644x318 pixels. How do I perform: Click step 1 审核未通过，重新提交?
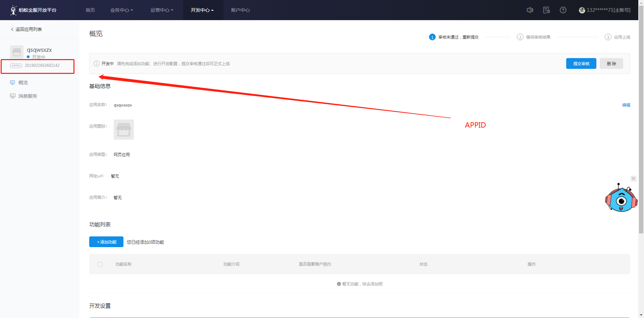454,37
